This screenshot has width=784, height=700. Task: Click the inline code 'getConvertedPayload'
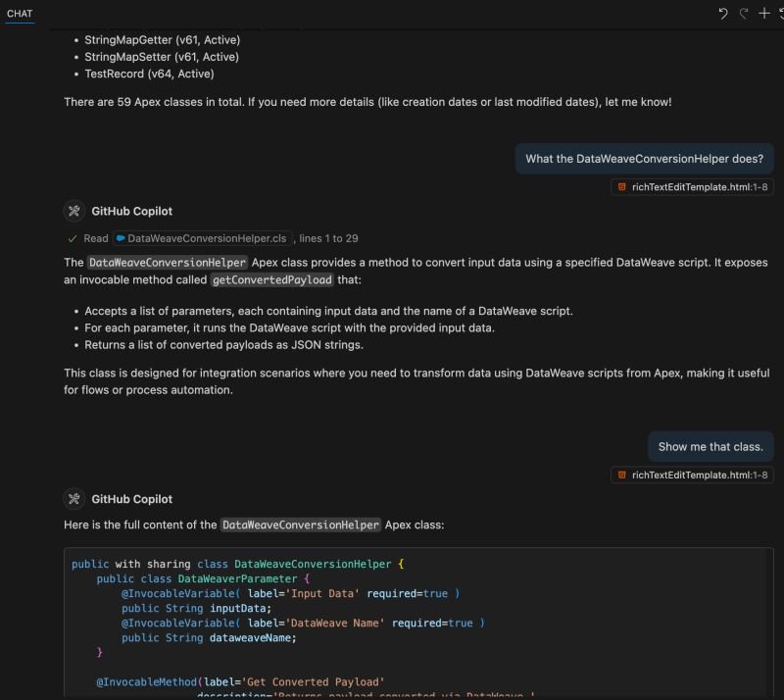point(272,279)
